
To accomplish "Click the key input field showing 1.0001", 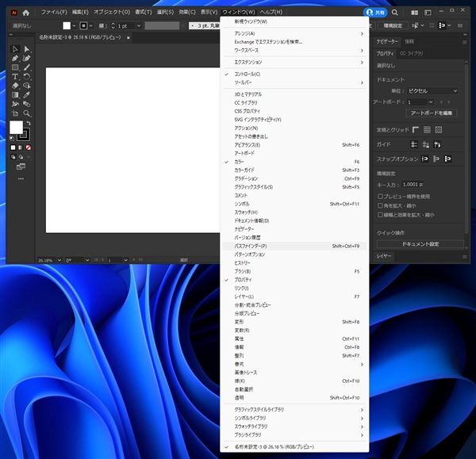I will 413,185.
